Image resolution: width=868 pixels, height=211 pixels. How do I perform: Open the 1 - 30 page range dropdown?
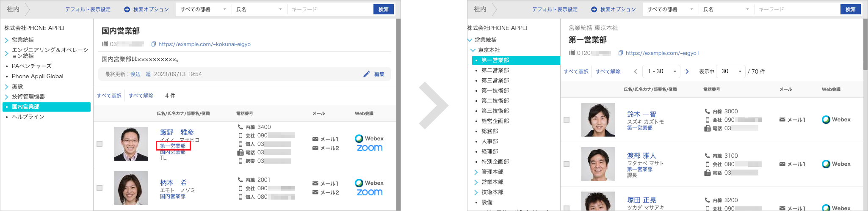point(661,71)
